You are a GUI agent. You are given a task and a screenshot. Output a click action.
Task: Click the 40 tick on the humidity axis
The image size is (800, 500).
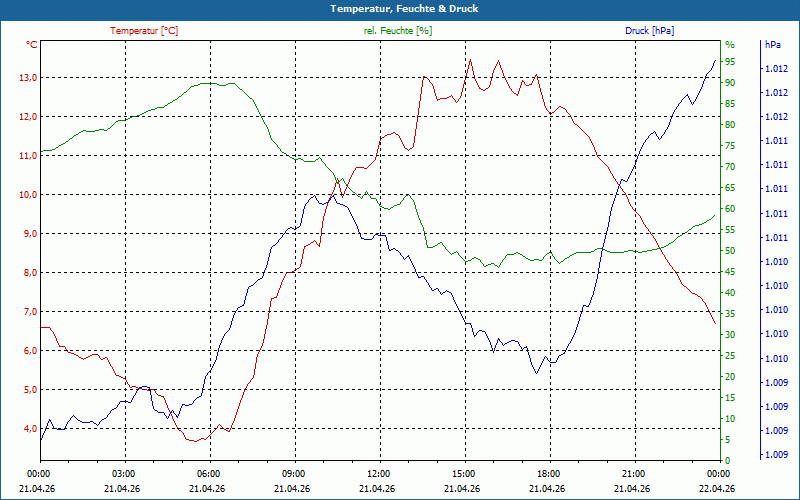(730, 293)
